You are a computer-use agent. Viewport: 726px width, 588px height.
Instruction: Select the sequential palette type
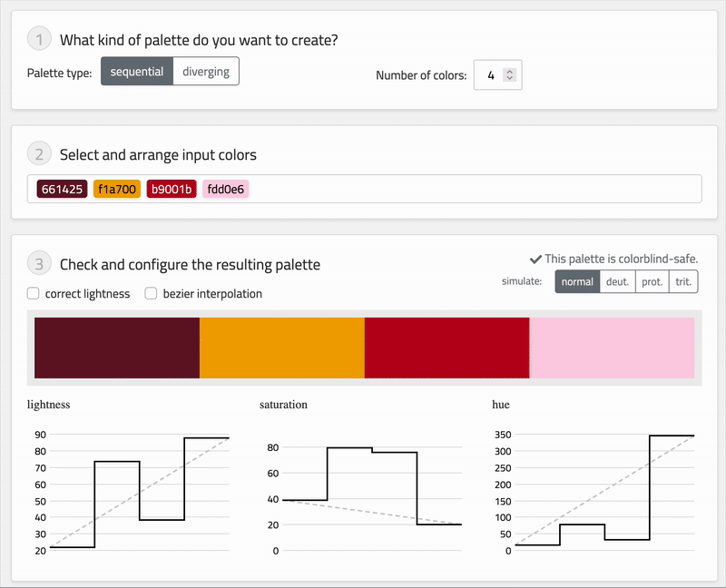tap(136, 72)
